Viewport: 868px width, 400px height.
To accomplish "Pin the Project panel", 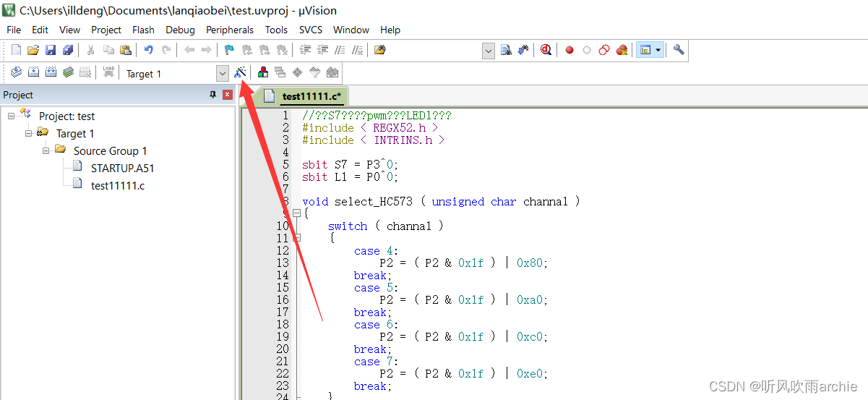I will click(212, 95).
